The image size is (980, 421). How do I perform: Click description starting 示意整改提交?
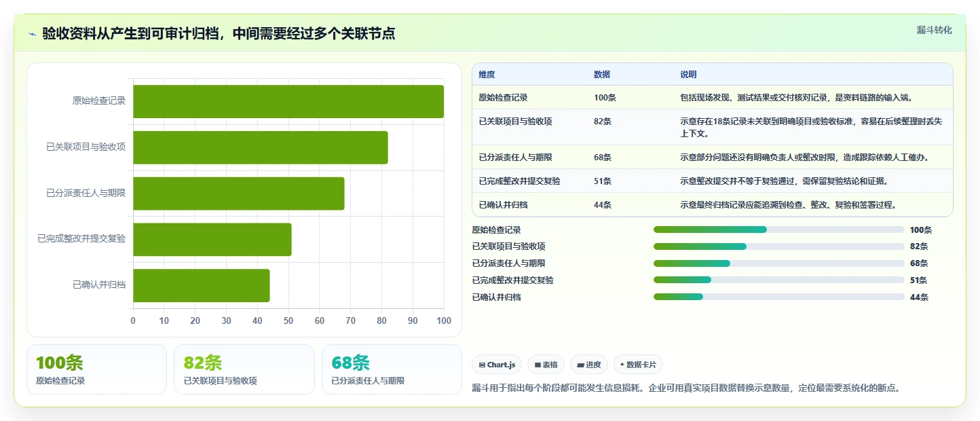pyautogui.click(x=785, y=181)
